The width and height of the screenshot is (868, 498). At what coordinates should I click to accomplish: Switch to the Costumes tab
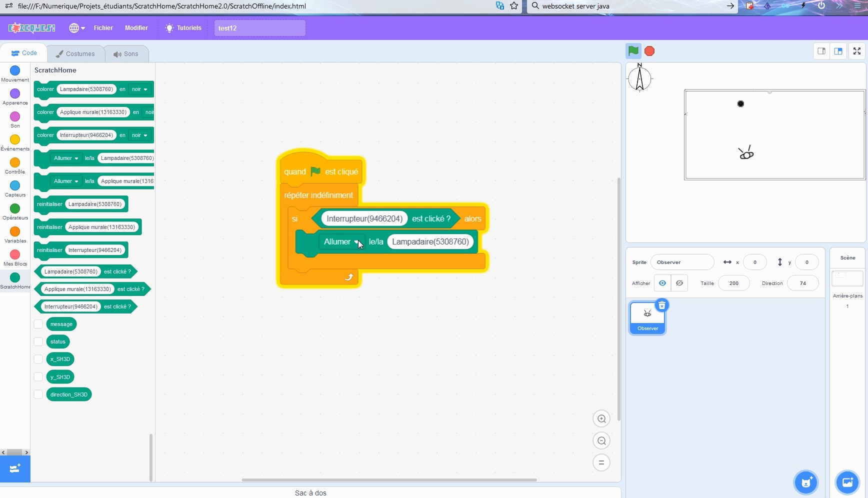(75, 54)
